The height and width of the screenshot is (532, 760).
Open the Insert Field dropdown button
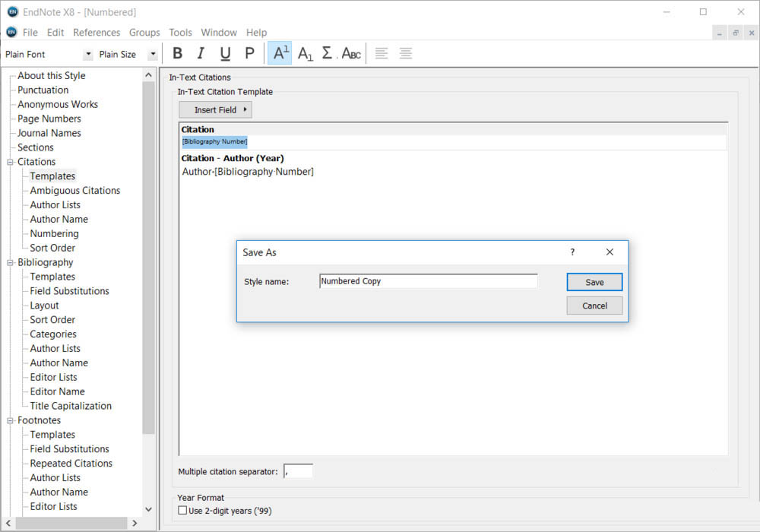click(x=215, y=110)
